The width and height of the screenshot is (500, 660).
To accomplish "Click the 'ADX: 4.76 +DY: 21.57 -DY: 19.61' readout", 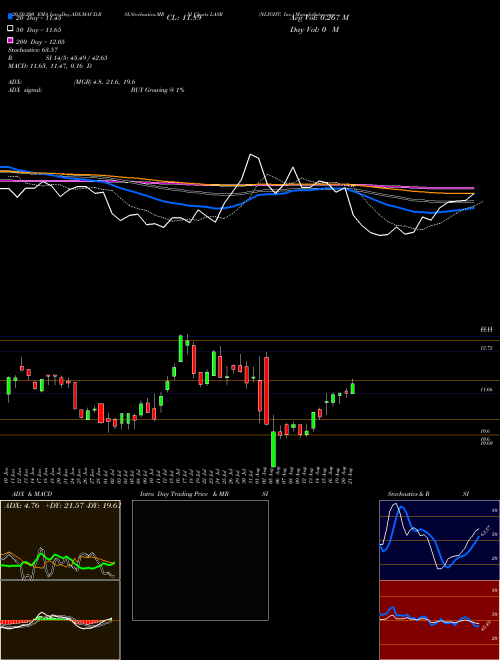I will coord(62,505).
